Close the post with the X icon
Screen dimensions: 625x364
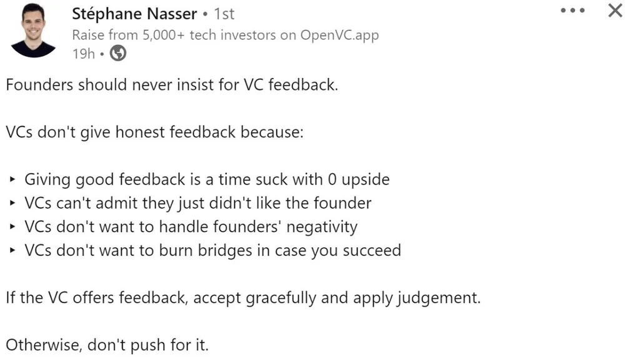pos(615,11)
